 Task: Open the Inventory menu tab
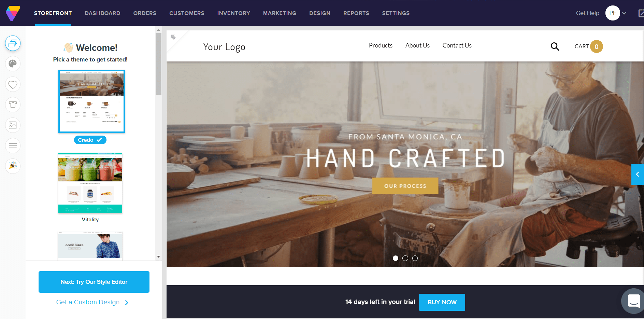point(234,13)
